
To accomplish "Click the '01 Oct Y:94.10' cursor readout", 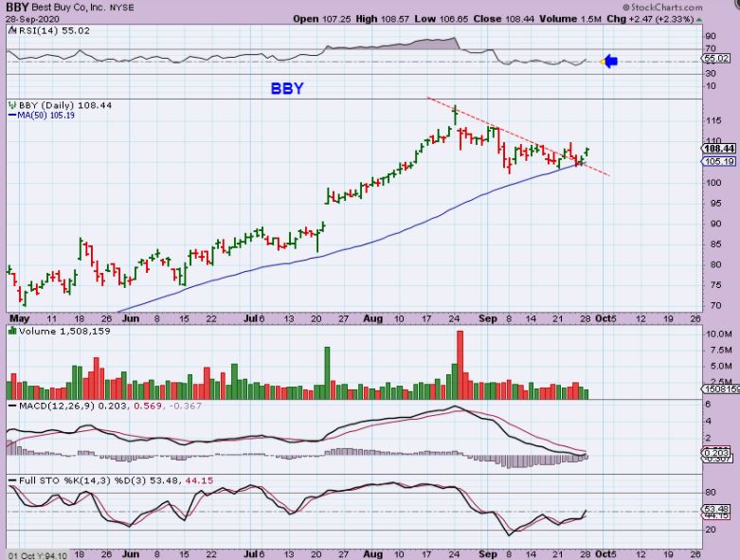I will tap(37, 555).
